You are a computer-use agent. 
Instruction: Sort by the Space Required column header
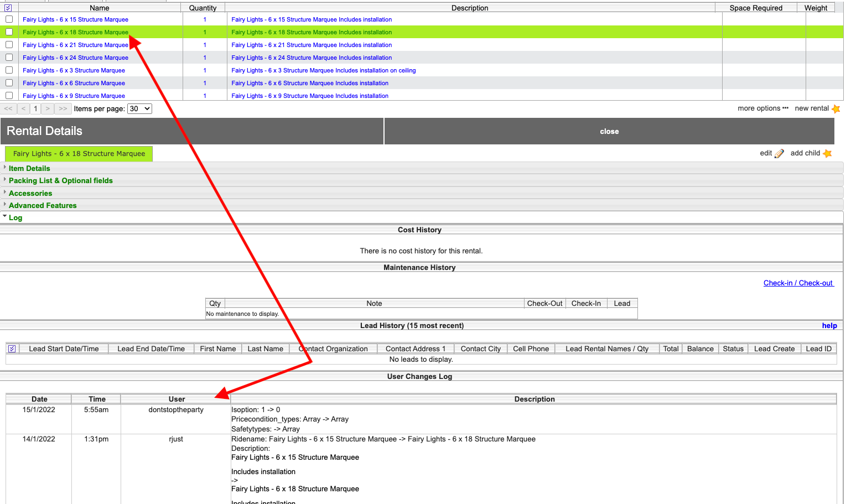click(x=755, y=8)
